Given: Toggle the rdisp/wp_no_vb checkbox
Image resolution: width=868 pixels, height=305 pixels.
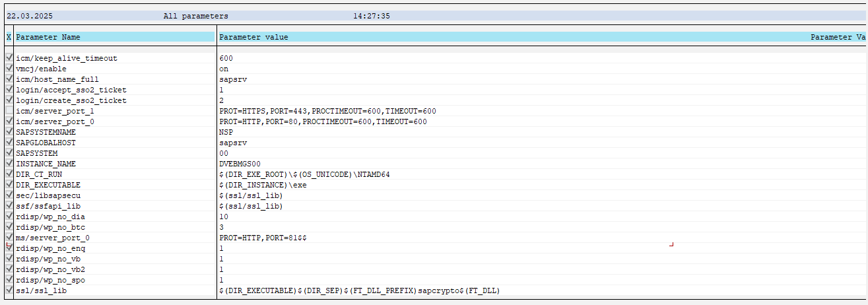Looking at the screenshot, I should click(9, 259).
